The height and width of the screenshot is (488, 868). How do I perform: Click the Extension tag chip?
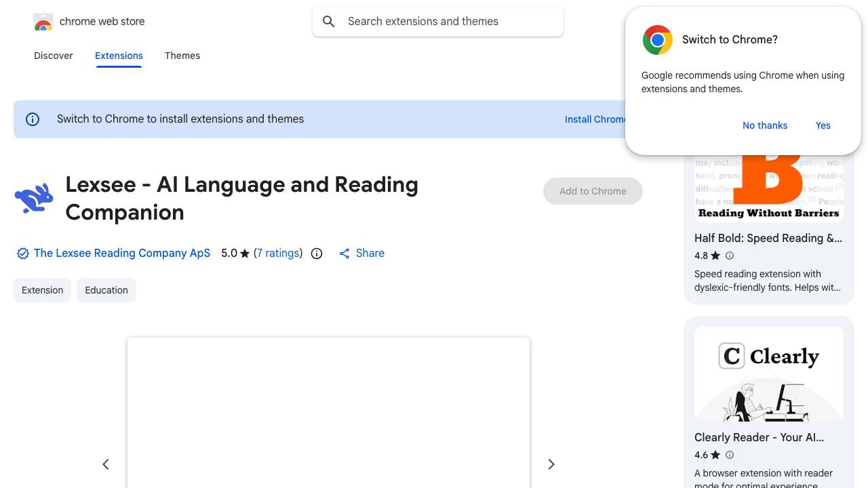[x=42, y=290]
